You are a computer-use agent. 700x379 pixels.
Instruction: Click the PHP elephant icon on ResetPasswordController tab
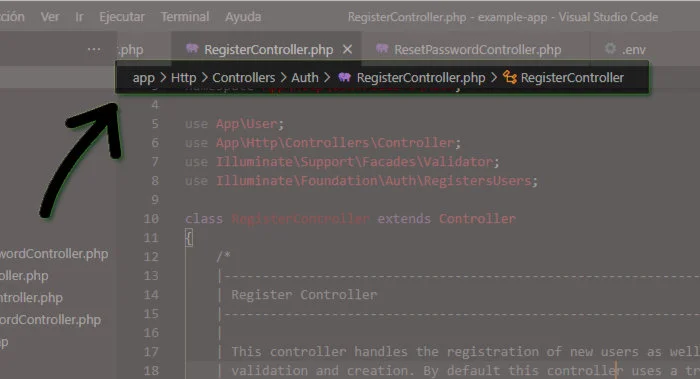pyautogui.click(x=382, y=48)
